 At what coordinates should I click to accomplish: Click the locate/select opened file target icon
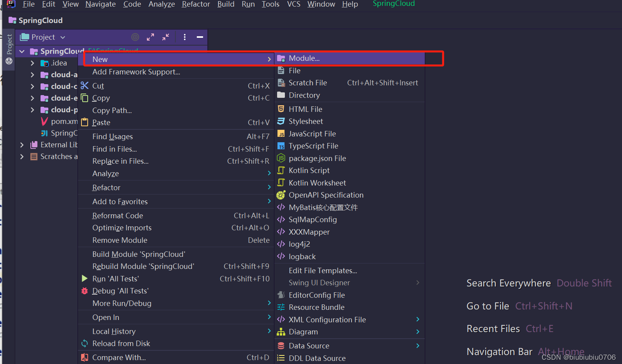(x=135, y=37)
